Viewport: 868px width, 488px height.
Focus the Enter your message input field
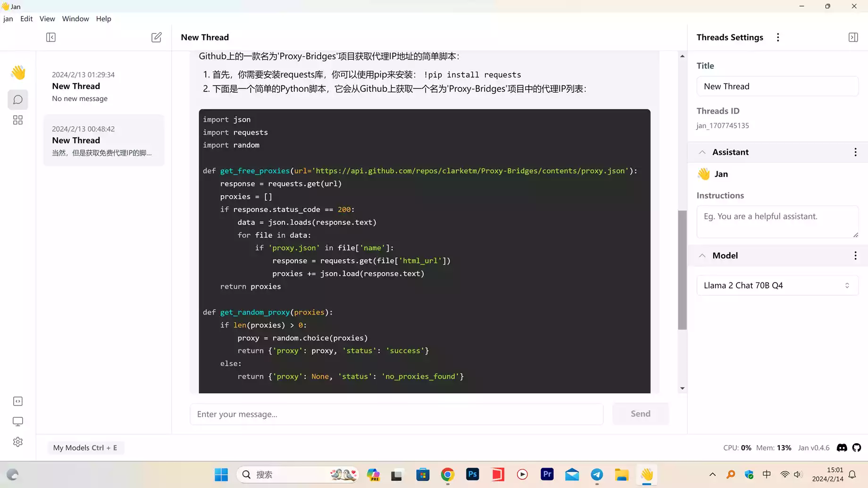pos(396,414)
